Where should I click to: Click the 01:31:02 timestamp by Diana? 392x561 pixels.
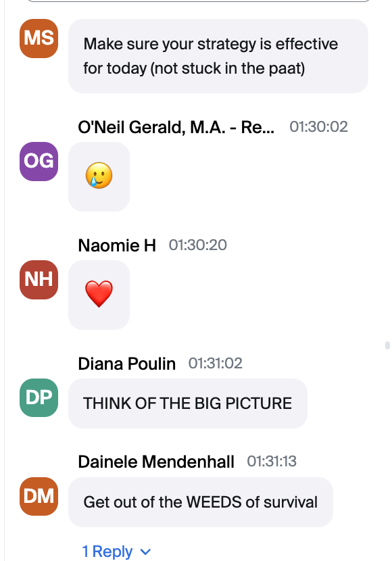tap(216, 363)
